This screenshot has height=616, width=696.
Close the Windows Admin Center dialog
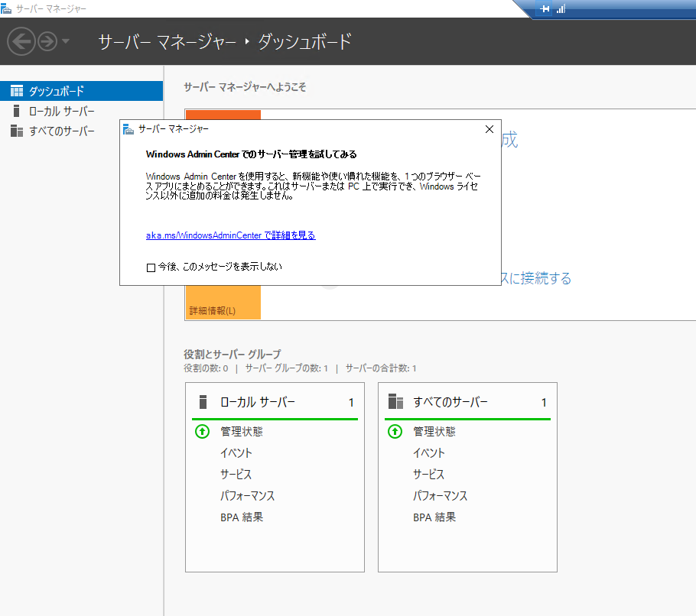click(x=489, y=129)
